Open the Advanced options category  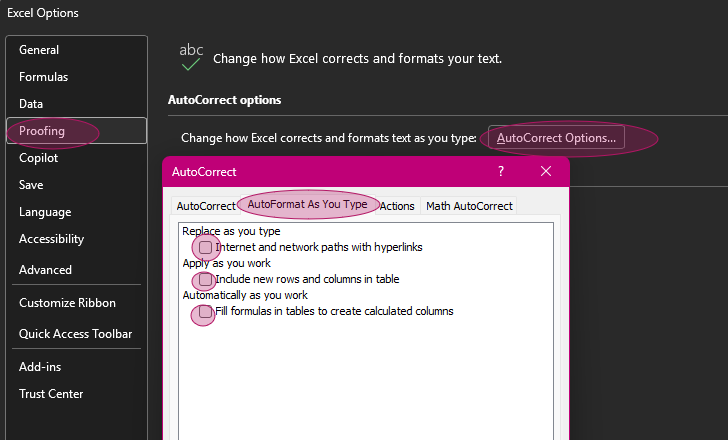[x=77, y=270]
